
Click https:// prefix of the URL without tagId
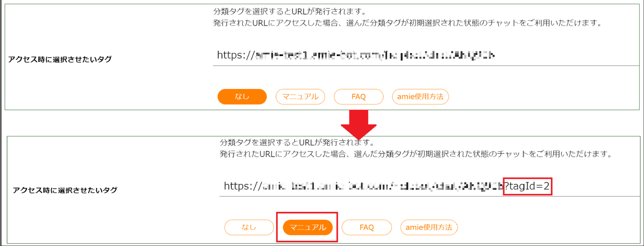tap(236, 55)
